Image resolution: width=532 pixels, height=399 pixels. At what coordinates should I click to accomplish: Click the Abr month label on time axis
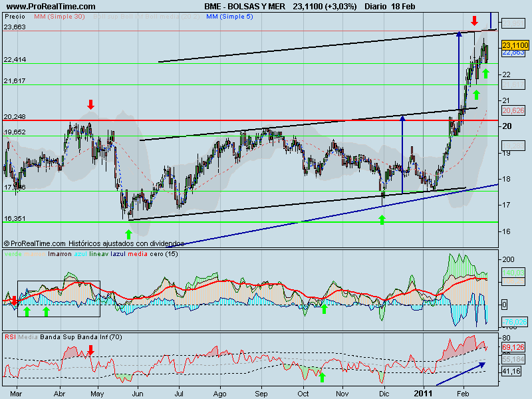[x=59, y=394]
